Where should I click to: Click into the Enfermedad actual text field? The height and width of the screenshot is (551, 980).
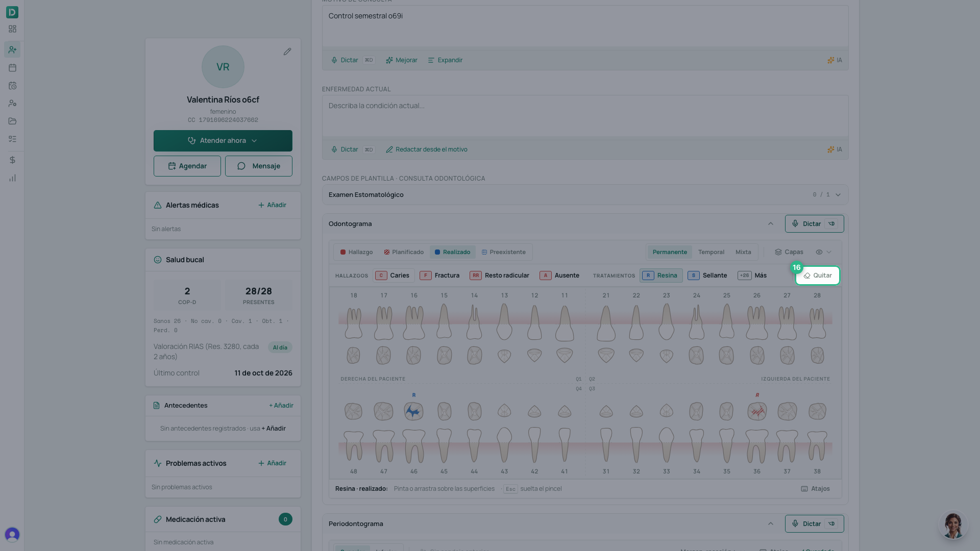pos(585,117)
